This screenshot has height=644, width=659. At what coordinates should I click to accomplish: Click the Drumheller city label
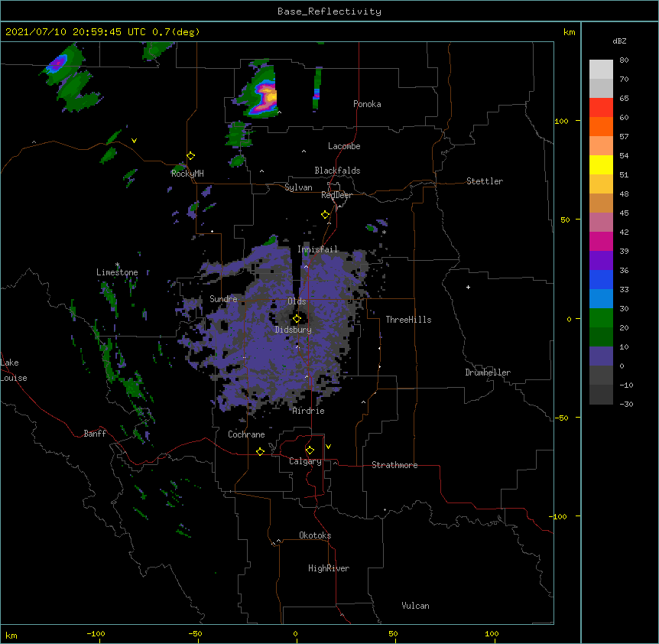tap(488, 372)
